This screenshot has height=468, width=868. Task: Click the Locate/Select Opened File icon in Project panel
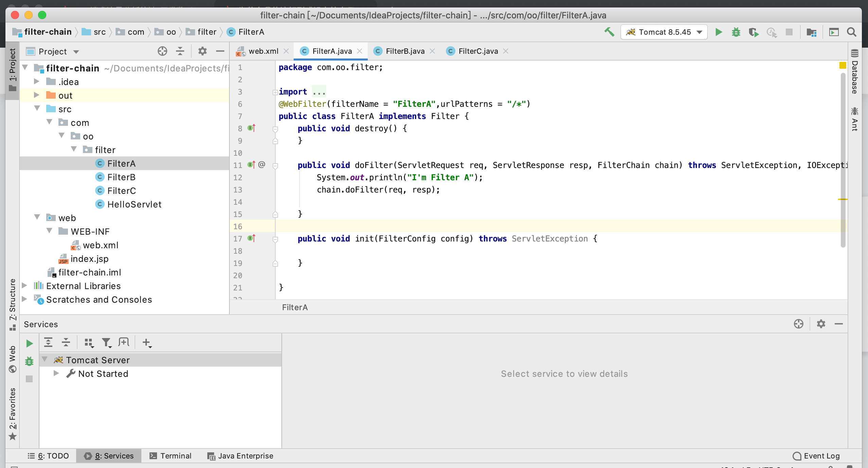[162, 51]
